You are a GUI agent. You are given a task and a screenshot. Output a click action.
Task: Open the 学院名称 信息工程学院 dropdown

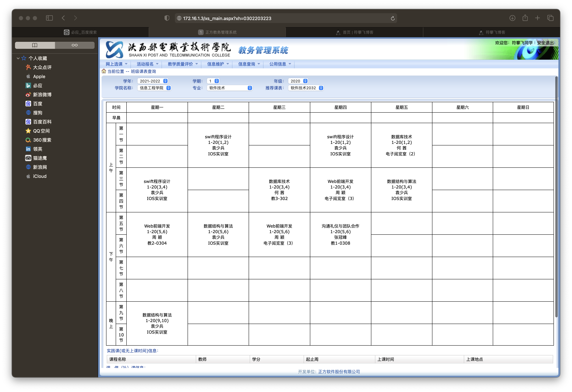point(154,88)
